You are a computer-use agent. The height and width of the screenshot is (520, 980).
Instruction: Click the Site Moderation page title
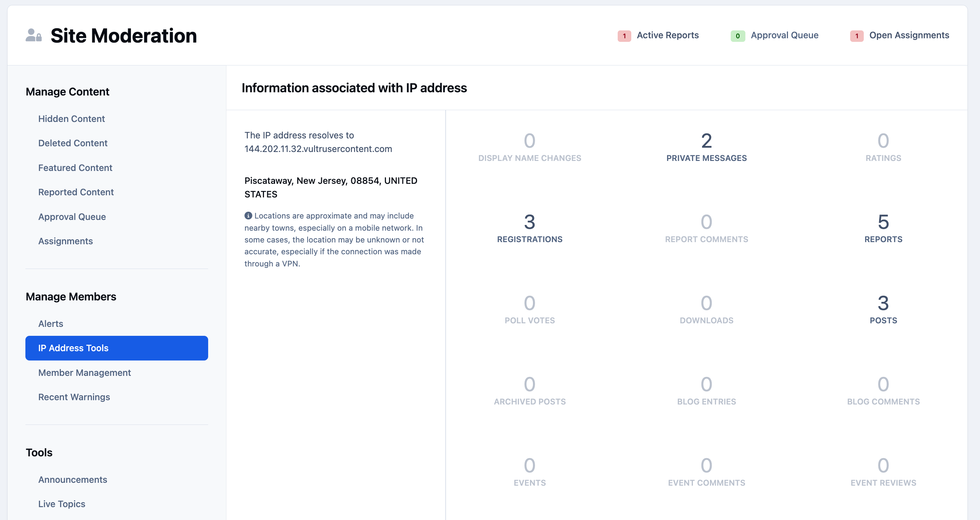(124, 36)
